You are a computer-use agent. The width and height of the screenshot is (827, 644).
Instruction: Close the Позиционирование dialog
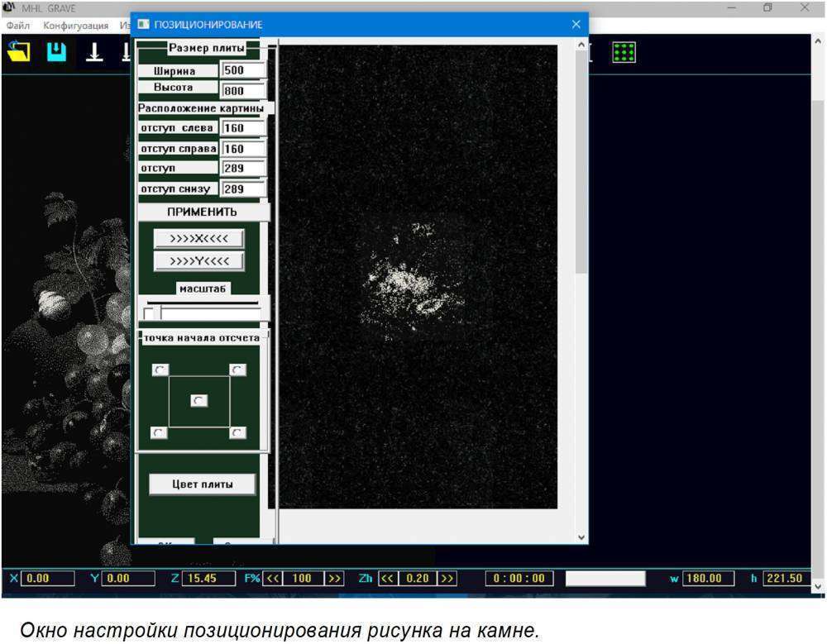[x=576, y=24]
